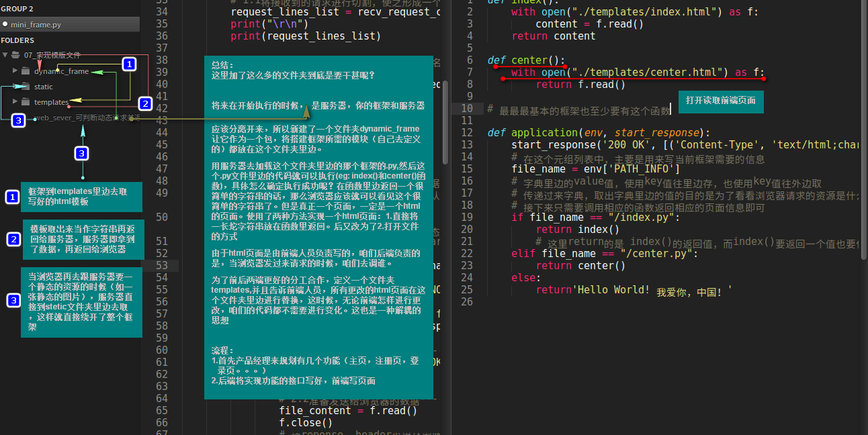Click 'if file_name == "/index.py":' line

596,217
